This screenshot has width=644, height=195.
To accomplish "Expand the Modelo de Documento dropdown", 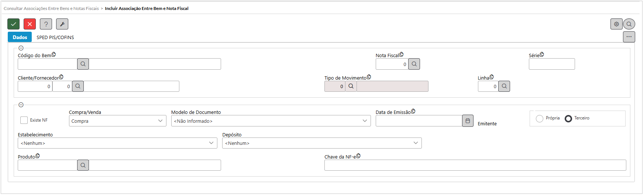I will 271,121.
